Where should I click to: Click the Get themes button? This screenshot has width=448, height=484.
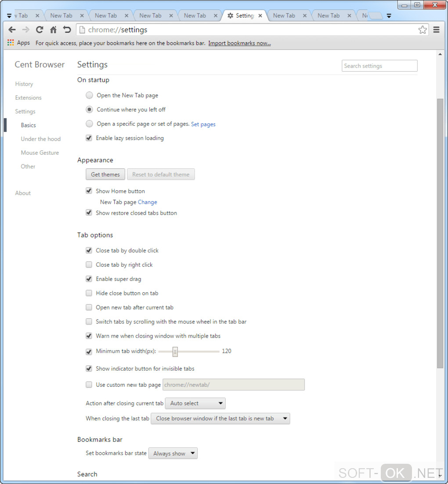105,175
